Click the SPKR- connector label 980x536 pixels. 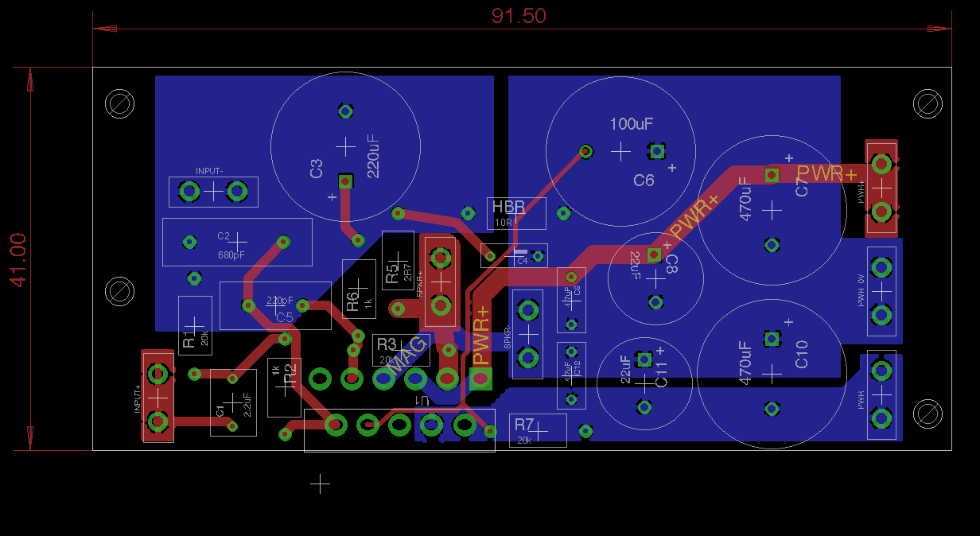[x=507, y=336]
